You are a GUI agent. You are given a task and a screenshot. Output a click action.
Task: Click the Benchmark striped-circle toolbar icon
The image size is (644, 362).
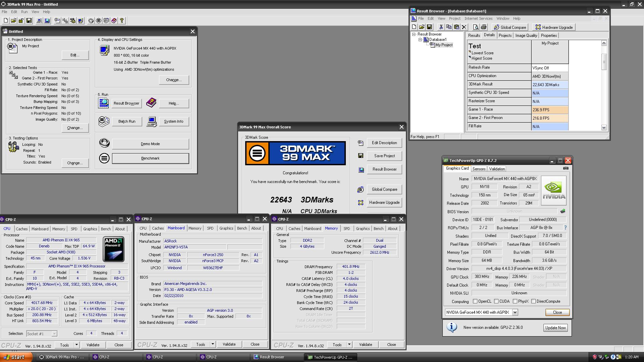tap(99, 21)
